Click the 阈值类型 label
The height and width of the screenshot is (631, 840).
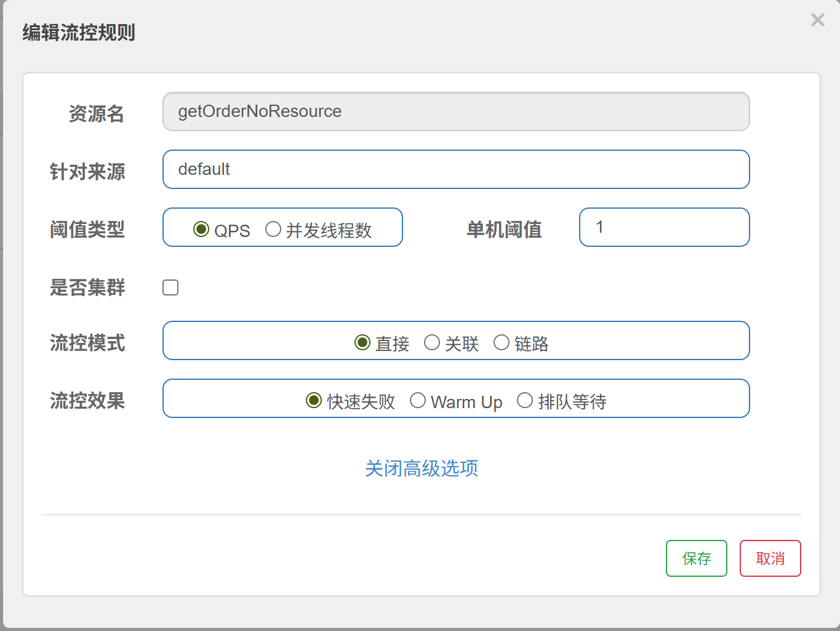pos(87,230)
